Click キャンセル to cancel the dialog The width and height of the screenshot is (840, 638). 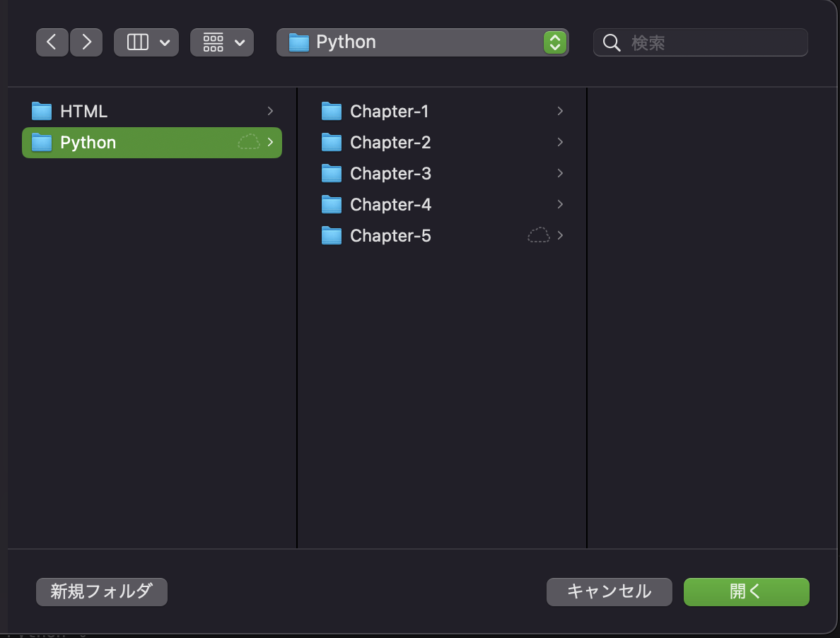(x=609, y=592)
